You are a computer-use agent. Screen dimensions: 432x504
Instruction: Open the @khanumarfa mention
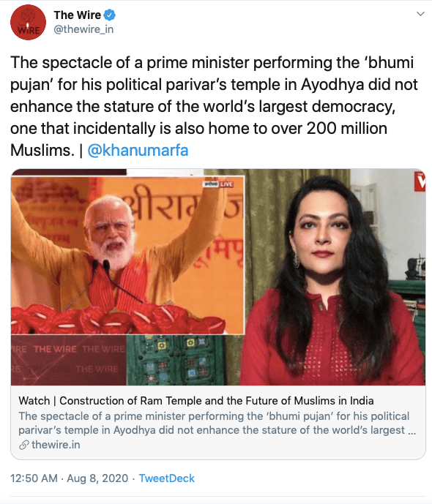pyautogui.click(x=138, y=151)
